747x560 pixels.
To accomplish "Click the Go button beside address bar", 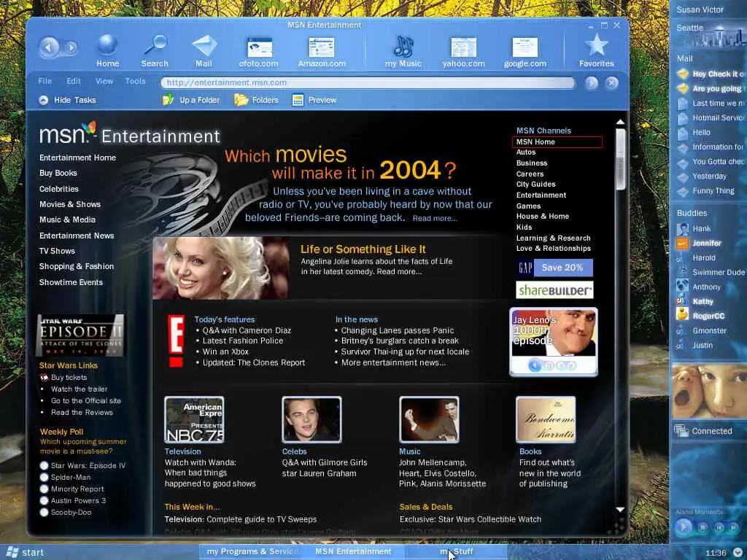I will (x=591, y=83).
